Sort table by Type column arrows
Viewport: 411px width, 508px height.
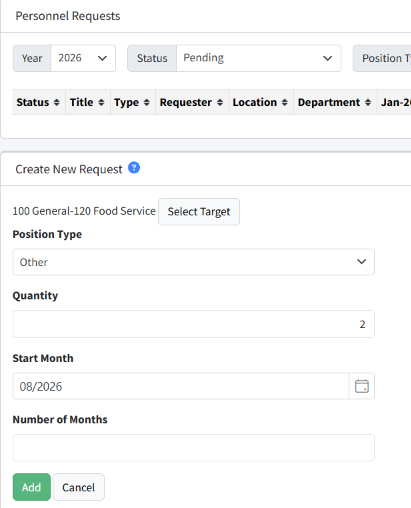147,102
